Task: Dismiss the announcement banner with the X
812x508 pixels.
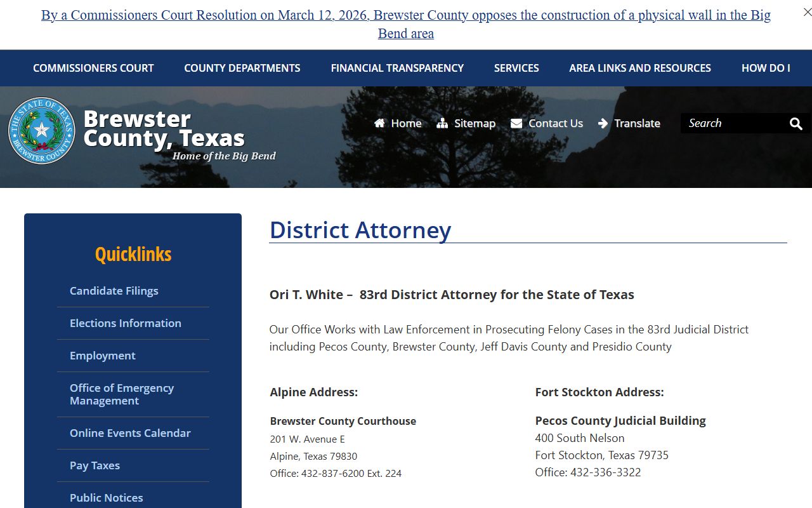Action: (807, 11)
